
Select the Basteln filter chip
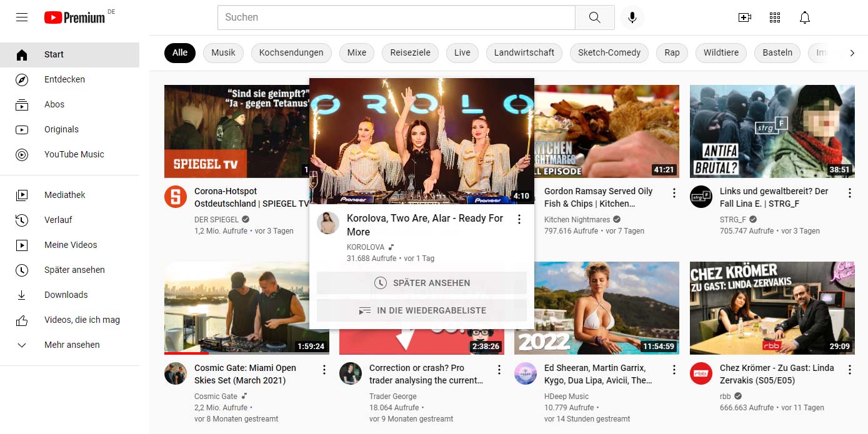pos(777,52)
